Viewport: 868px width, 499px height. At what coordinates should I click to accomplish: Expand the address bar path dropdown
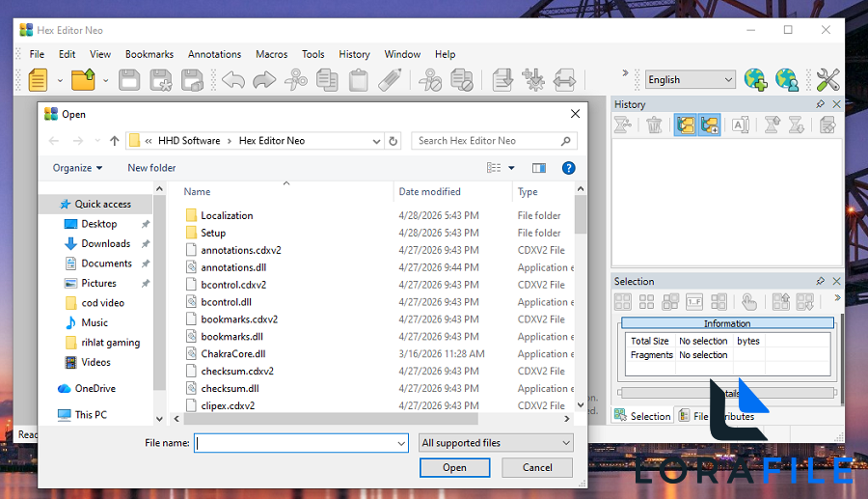pyautogui.click(x=376, y=141)
